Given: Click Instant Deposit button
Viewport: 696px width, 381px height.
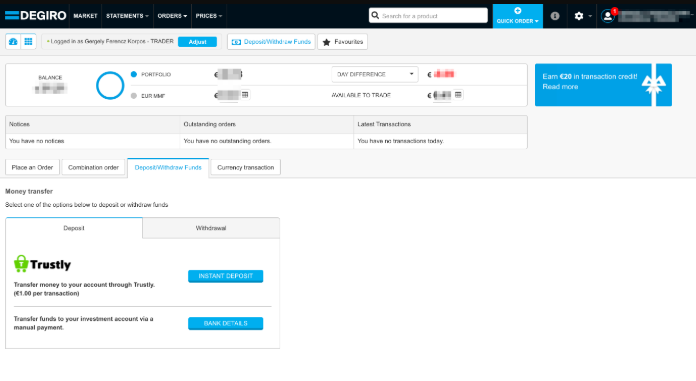Looking at the screenshot, I should click(225, 276).
